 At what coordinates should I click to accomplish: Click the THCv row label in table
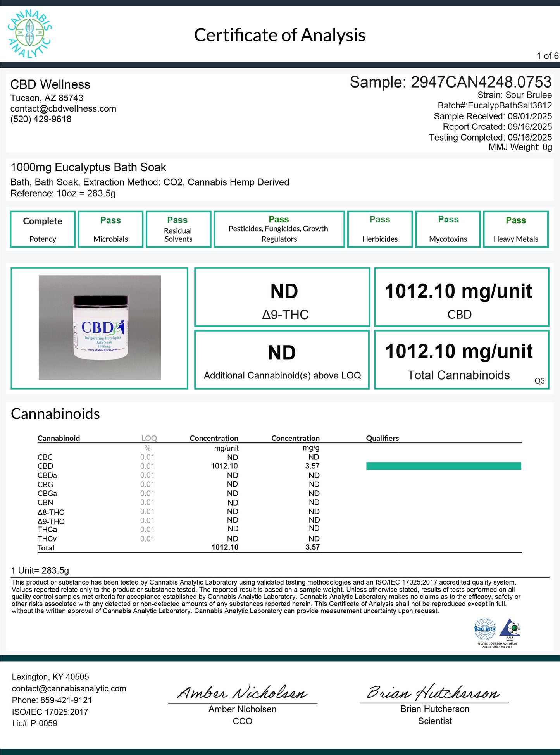tap(47, 539)
